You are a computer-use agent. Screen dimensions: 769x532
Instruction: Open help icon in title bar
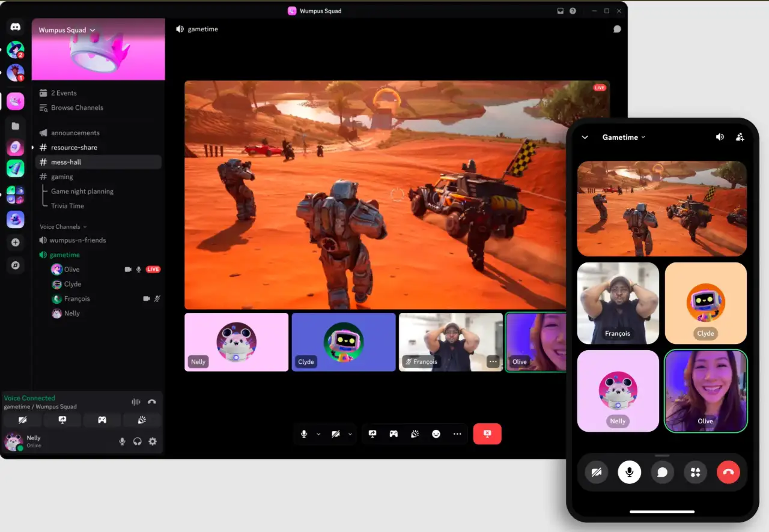tap(573, 11)
